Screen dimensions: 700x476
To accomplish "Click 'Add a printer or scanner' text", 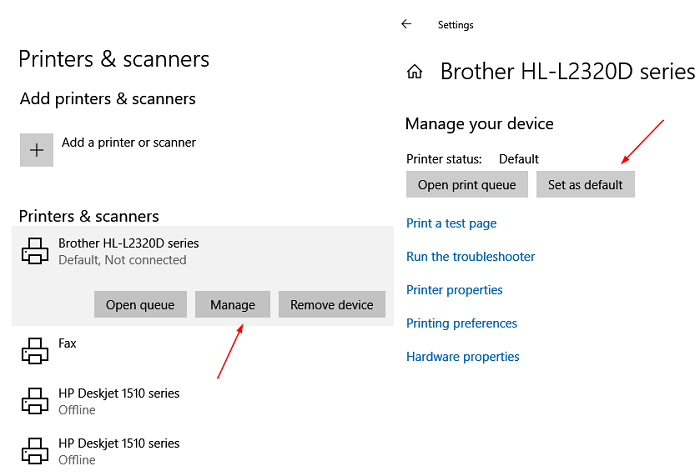I will tap(129, 142).
